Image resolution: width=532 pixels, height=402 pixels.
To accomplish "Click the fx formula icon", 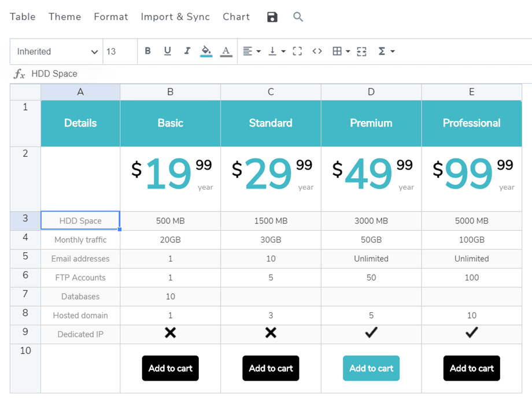I will (x=19, y=74).
